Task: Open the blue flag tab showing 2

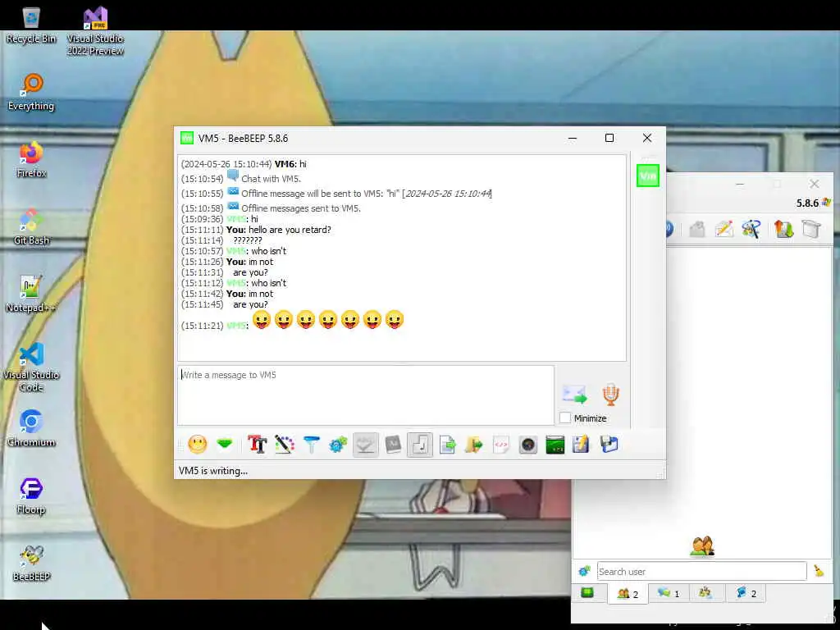Action: (x=746, y=593)
